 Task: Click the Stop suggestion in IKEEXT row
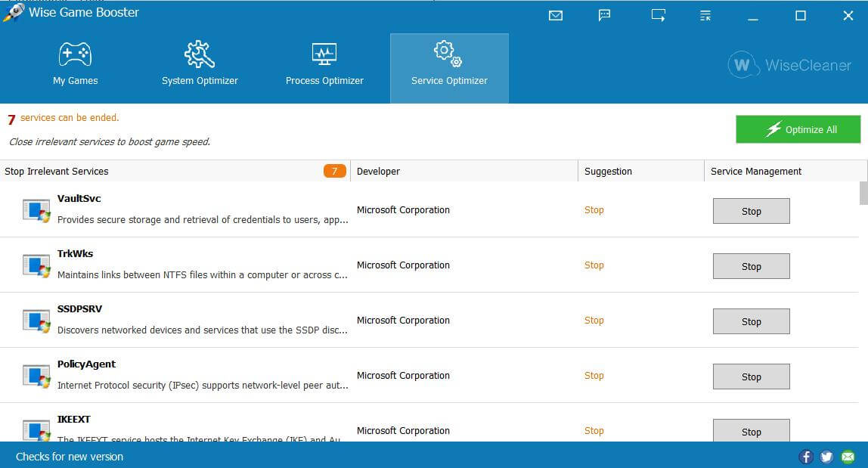594,430
